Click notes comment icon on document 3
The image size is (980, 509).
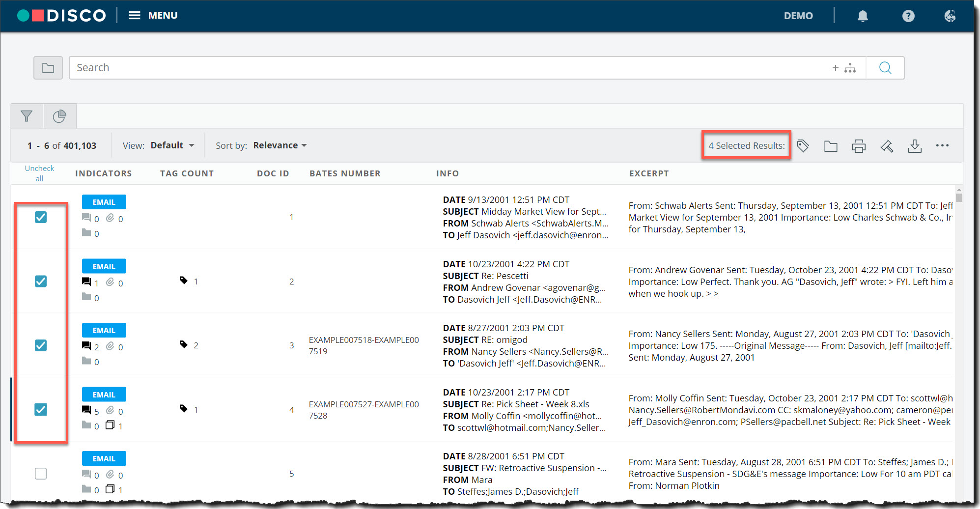tap(86, 346)
